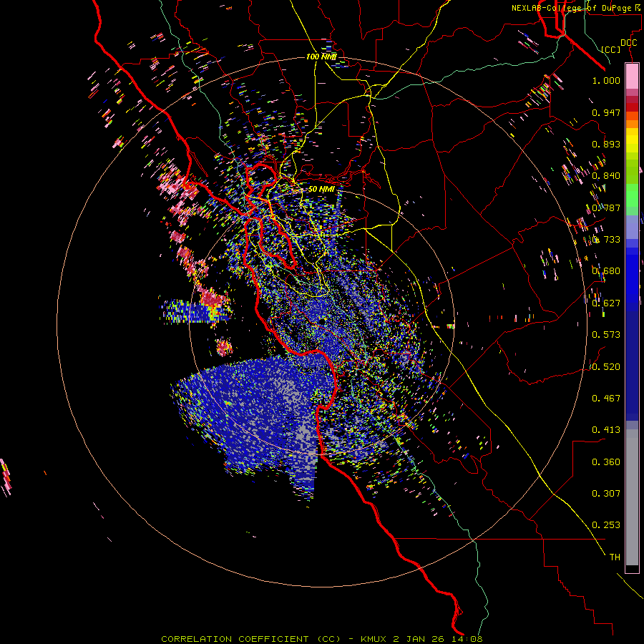Click the 0.520 legend value
The height and width of the screenshot is (644, 644).
point(606,367)
